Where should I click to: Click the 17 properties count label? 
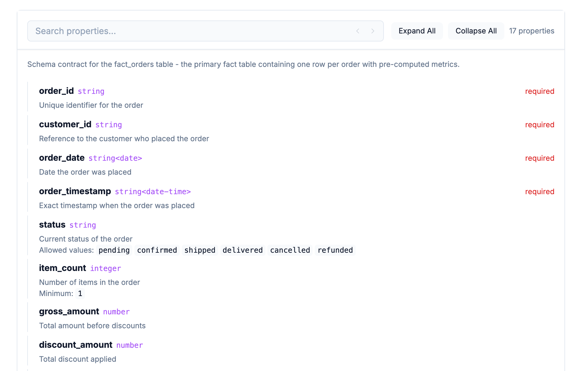[x=532, y=31]
